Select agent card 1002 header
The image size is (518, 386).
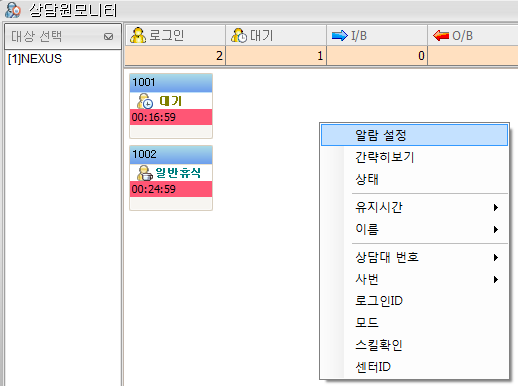click(171, 155)
